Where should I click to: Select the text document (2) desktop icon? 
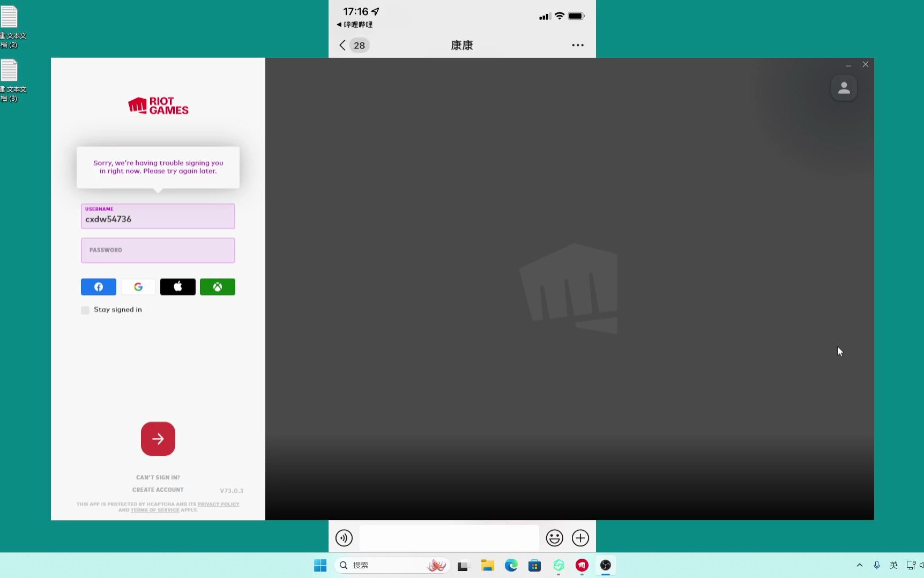(13, 27)
